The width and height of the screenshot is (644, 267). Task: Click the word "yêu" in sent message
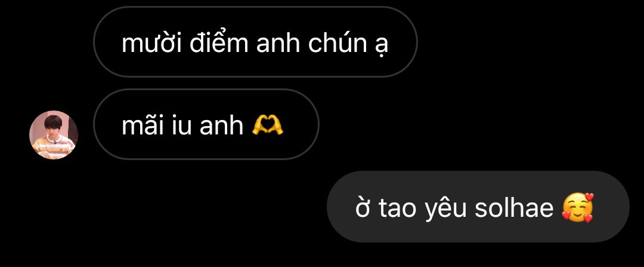[x=445, y=208]
